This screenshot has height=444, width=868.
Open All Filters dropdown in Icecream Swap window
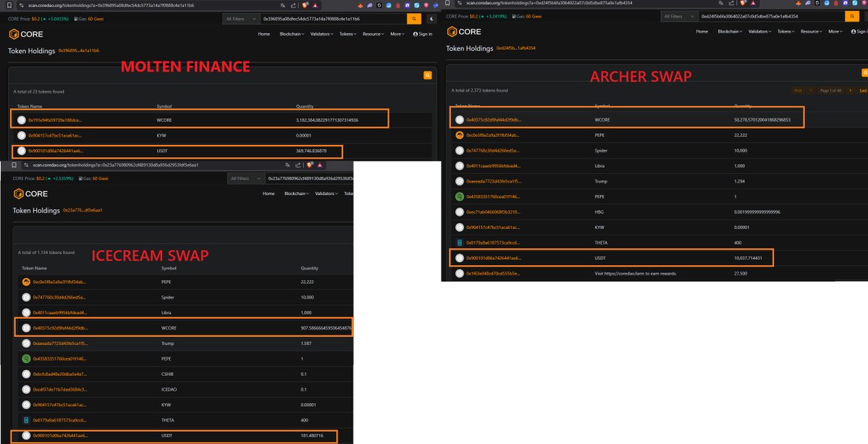pyautogui.click(x=246, y=178)
